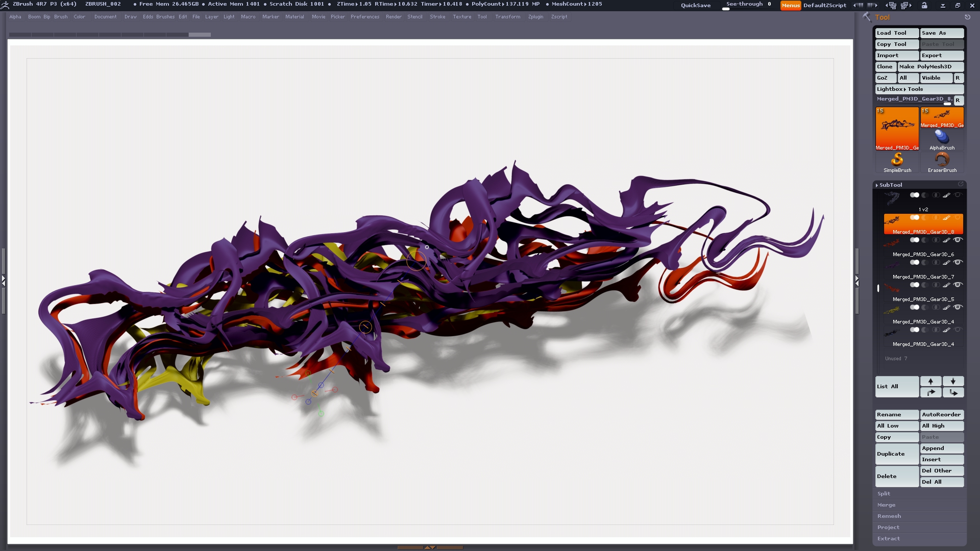Screen dimensions: 980x551
Task: Toggle polypaint brush on Merged_PM3D_Gear3D_7
Action: pos(946,262)
